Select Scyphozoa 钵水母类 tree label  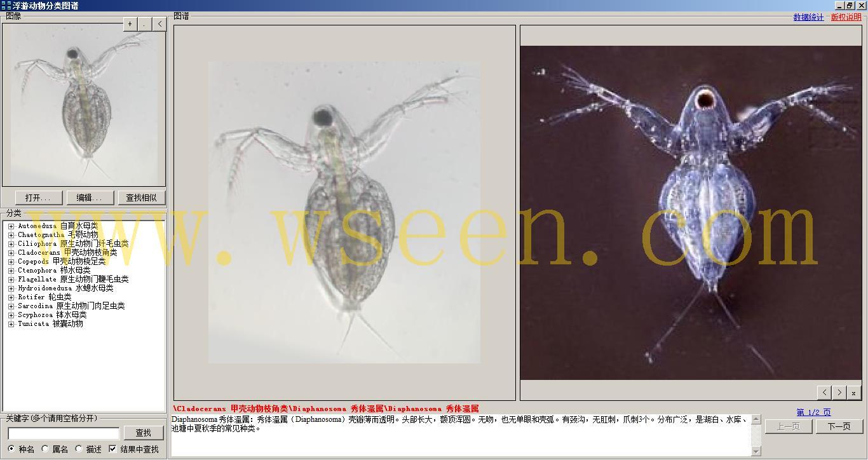[52, 315]
